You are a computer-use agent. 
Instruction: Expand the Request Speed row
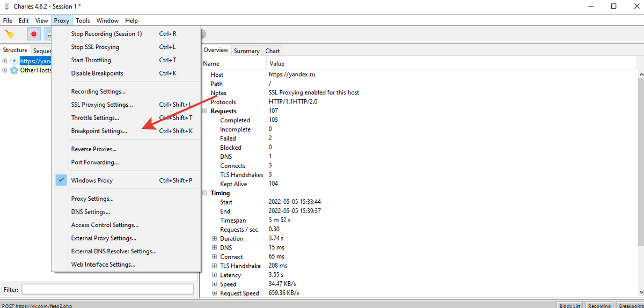214,294
